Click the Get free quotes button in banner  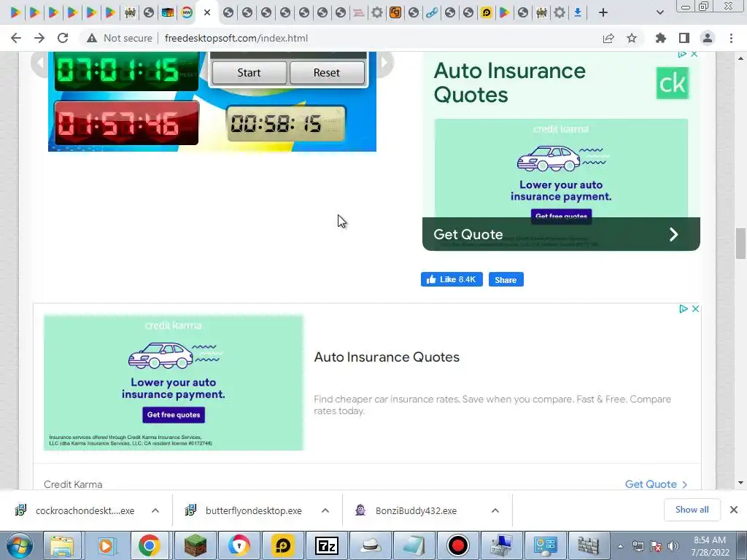coord(174,415)
